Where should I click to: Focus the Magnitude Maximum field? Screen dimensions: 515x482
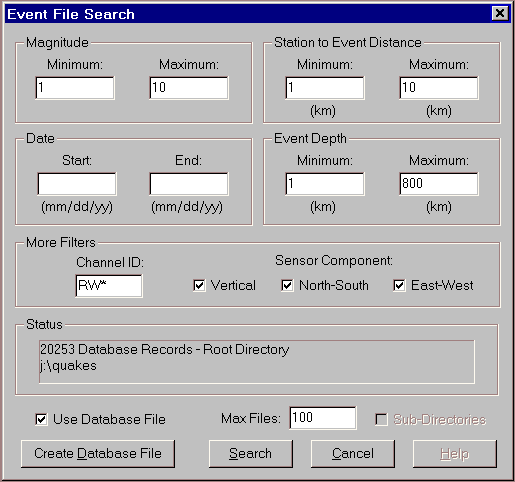click(x=189, y=88)
